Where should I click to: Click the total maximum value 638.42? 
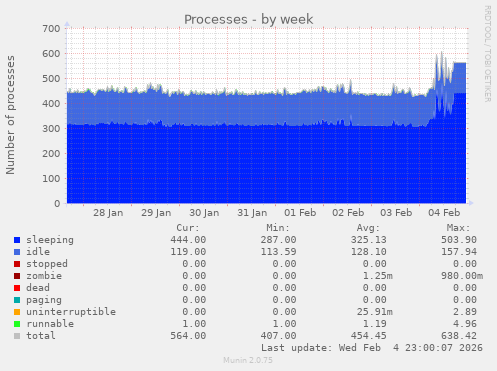coord(459,336)
